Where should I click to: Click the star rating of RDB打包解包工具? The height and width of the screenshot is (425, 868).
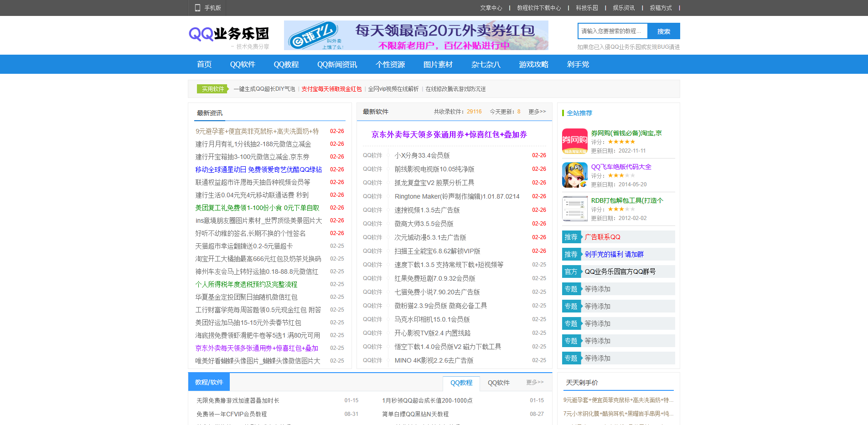pos(621,209)
